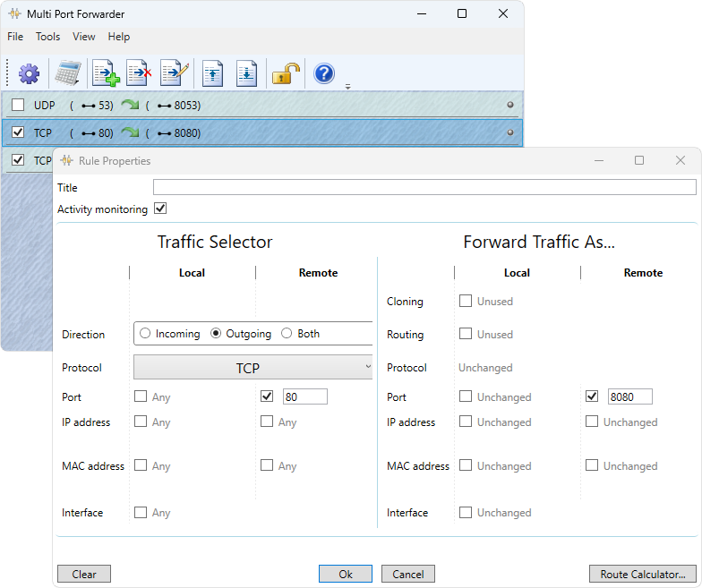Screen dimensions: 702x588
Task: Expand the toolbar overflow arrow
Action: click(347, 87)
